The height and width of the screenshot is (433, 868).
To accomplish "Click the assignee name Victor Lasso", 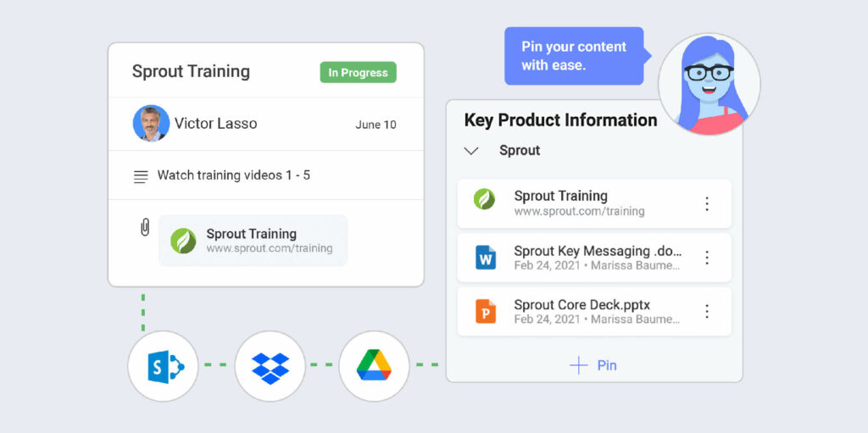I will 216,124.
